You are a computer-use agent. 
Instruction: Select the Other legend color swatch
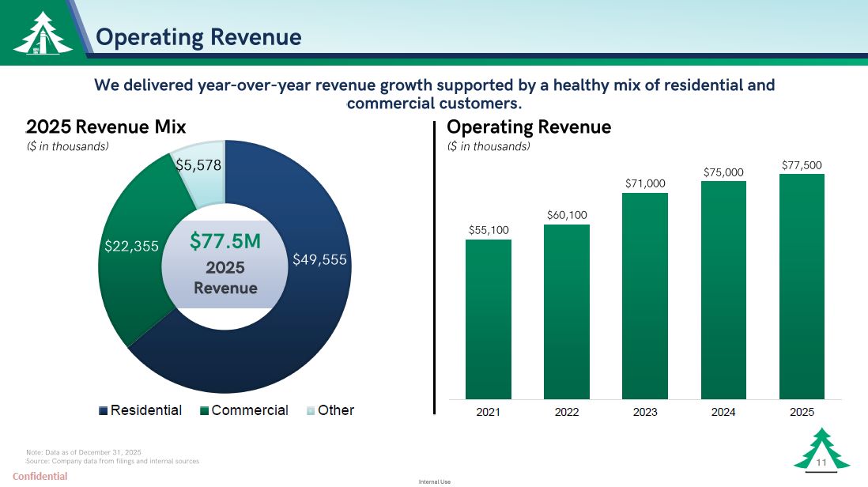point(311,411)
